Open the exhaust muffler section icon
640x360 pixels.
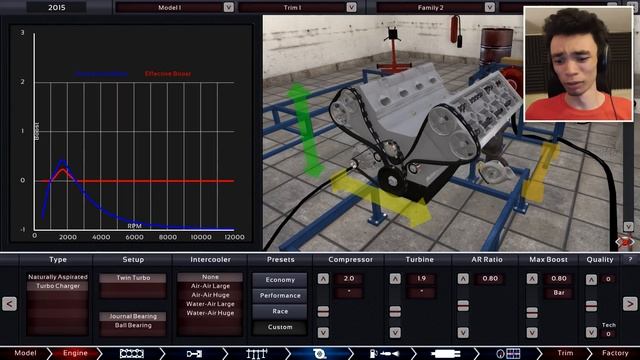446,353
